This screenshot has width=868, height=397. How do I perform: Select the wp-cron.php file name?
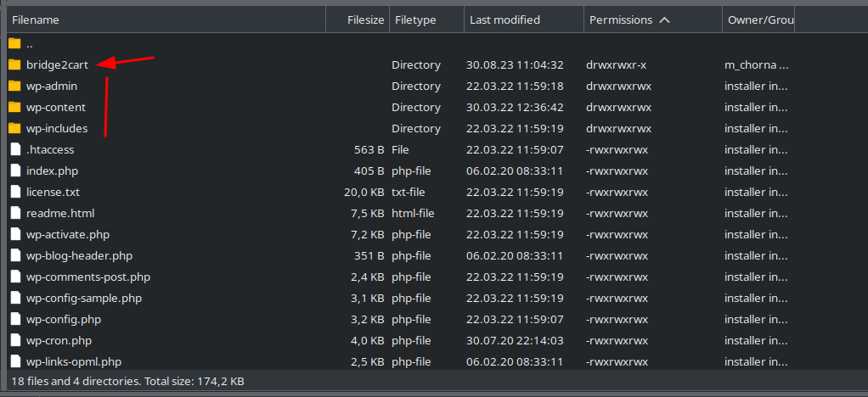point(59,340)
